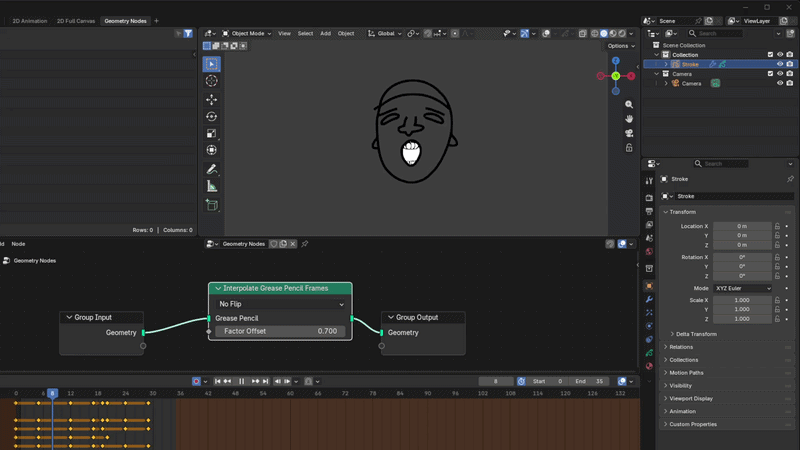Open the XYZ Euler rotation mode dropdown

coord(742,288)
